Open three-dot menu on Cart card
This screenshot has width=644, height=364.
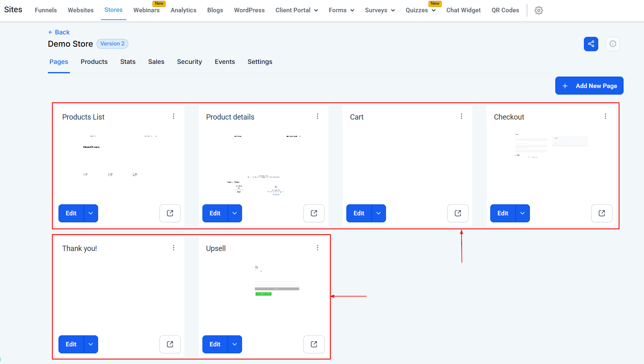point(462,116)
